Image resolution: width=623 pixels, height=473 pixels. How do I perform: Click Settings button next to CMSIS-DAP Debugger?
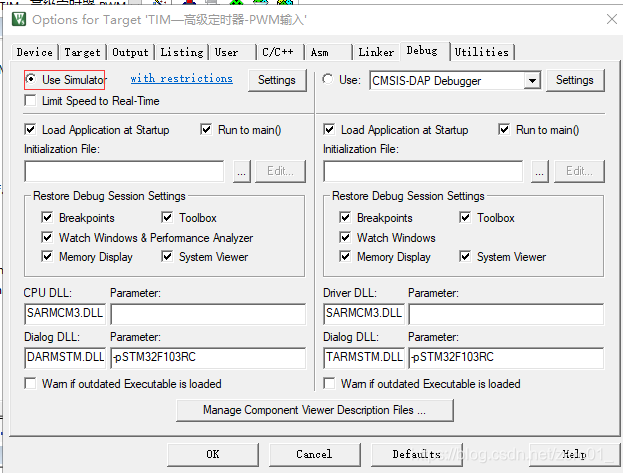[x=575, y=80]
